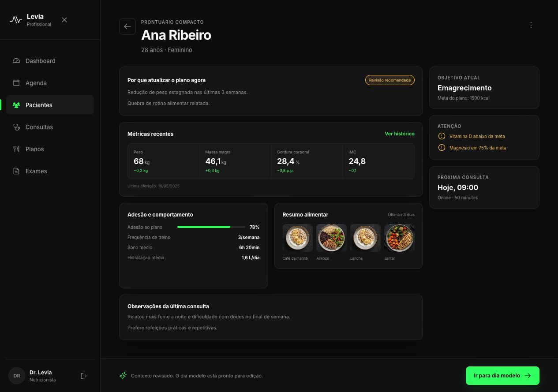Click the DR avatar circle
The height and width of the screenshot is (392, 558).
click(x=17, y=376)
